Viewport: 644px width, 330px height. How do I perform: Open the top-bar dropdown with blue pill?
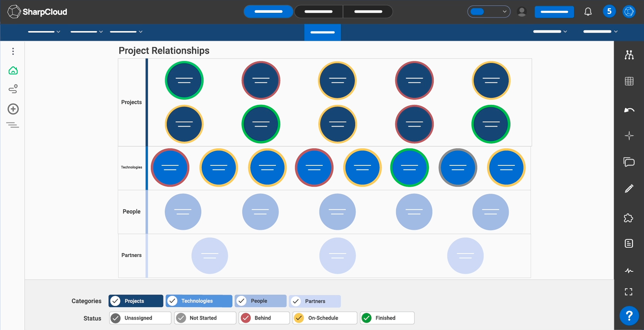489,12
